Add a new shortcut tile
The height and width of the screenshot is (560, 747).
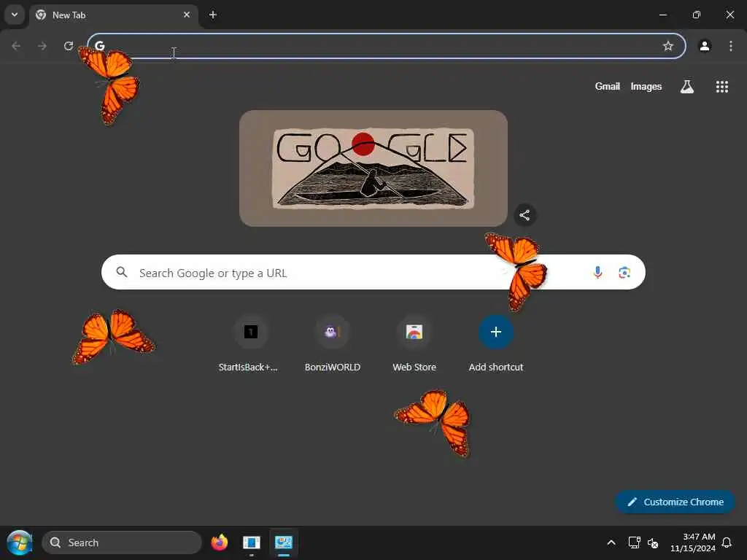pos(496,343)
